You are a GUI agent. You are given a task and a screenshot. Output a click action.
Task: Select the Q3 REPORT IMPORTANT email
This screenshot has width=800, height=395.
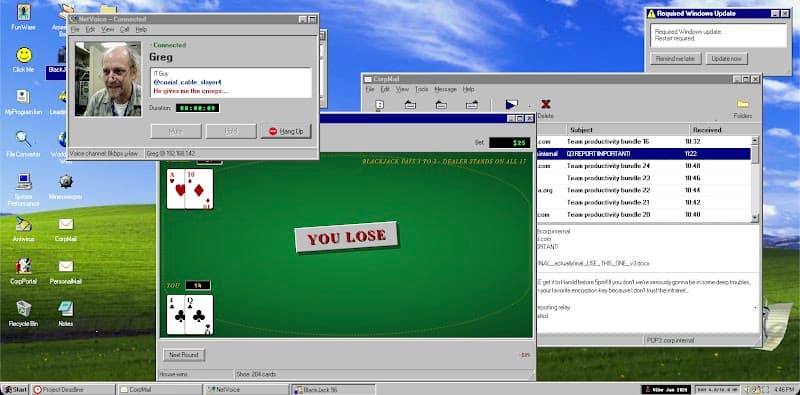[643, 154]
